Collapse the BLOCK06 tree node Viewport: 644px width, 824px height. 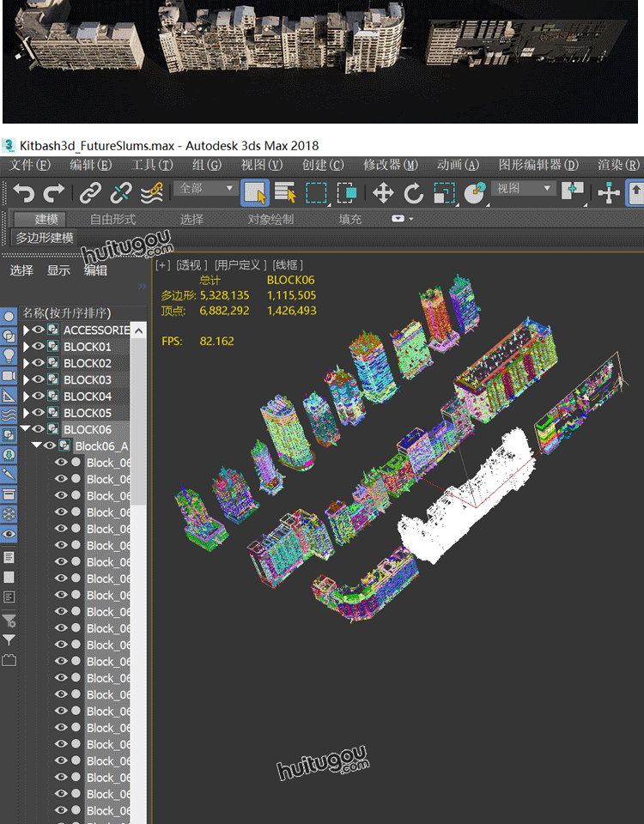pyautogui.click(x=27, y=430)
